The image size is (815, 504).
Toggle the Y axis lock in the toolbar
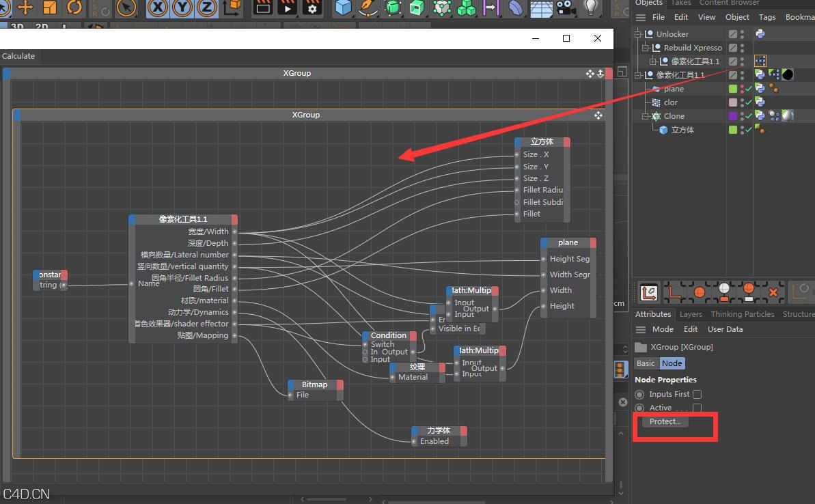coord(182,9)
